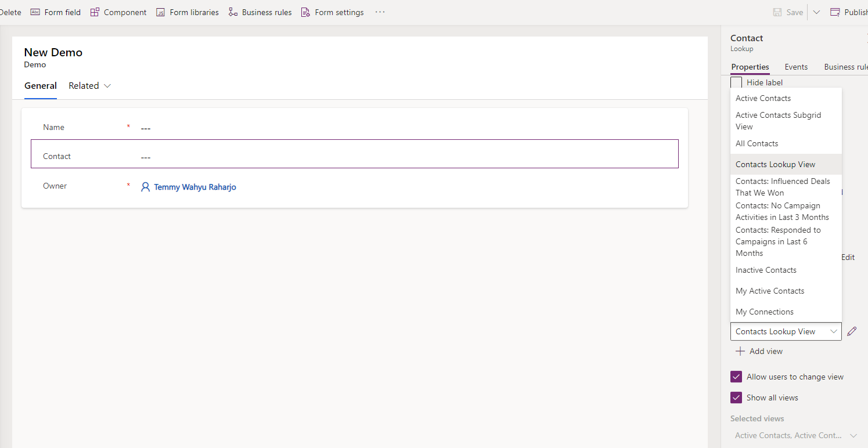
Task: Choose My Active Contacts option
Action: 786,291
